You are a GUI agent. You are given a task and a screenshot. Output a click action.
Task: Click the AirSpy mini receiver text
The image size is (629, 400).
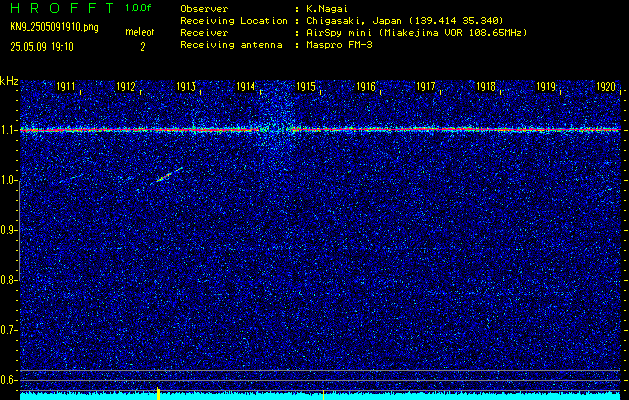416,33
